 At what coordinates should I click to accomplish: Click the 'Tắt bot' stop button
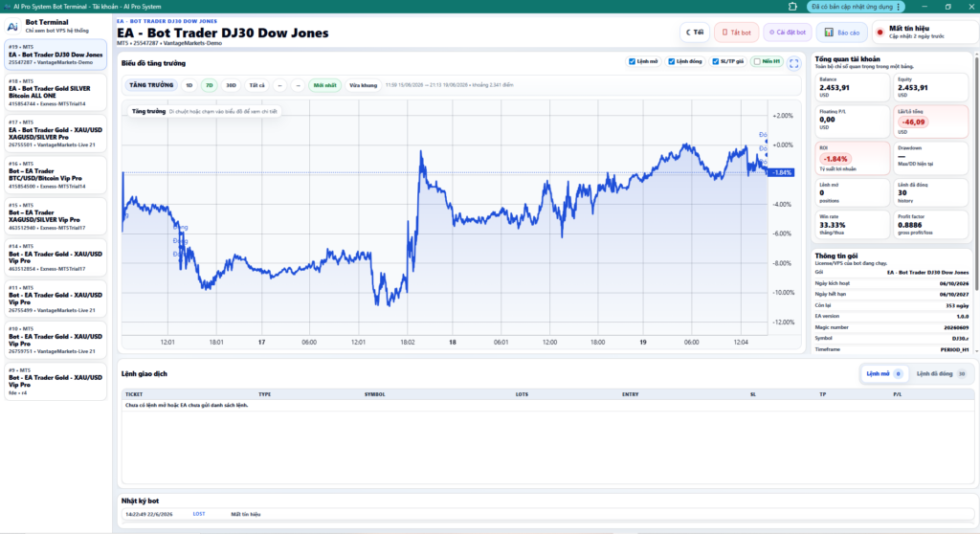click(x=736, y=33)
